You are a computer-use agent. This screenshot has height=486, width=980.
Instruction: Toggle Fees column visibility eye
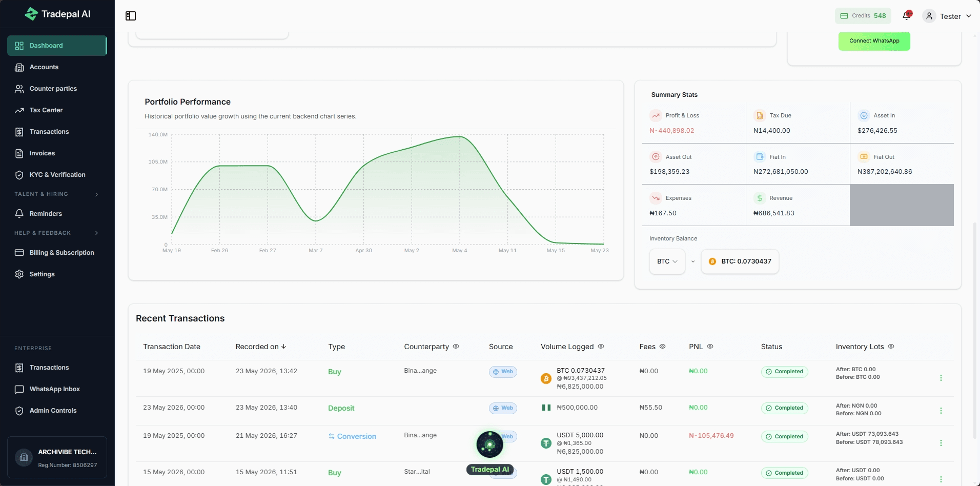662,347
